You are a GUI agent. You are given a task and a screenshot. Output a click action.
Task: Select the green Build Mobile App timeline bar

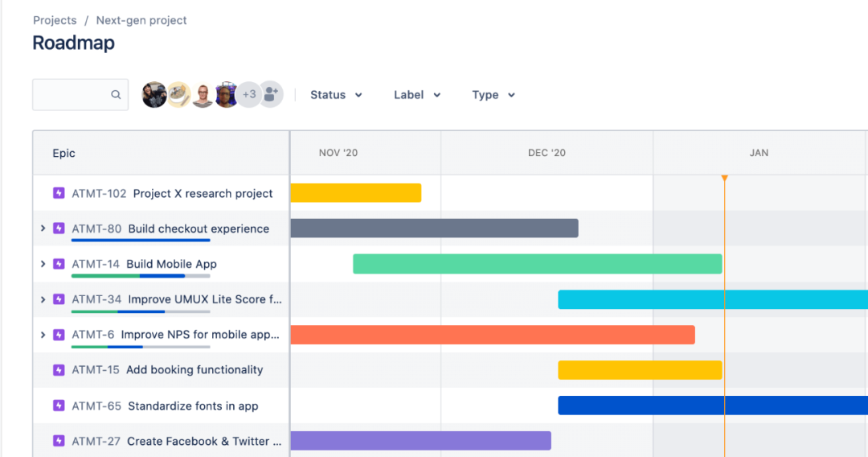[x=537, y=264]
